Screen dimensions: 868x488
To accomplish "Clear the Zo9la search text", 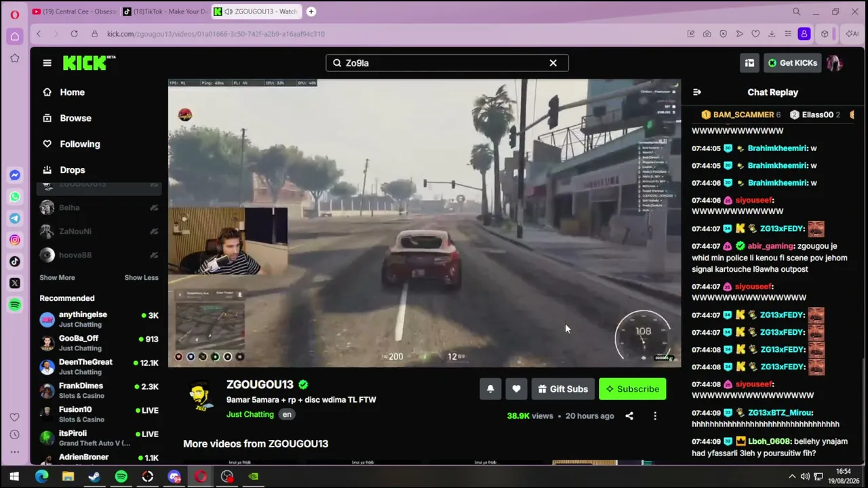I will (553, 63).
